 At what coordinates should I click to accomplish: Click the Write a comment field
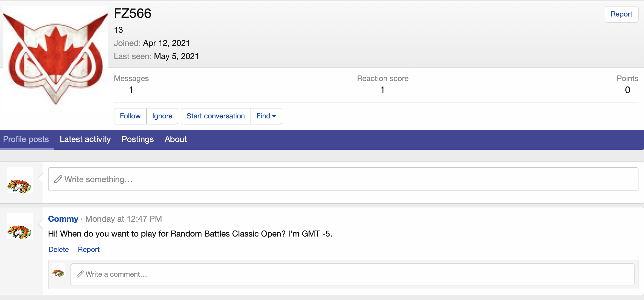point(352,274)
